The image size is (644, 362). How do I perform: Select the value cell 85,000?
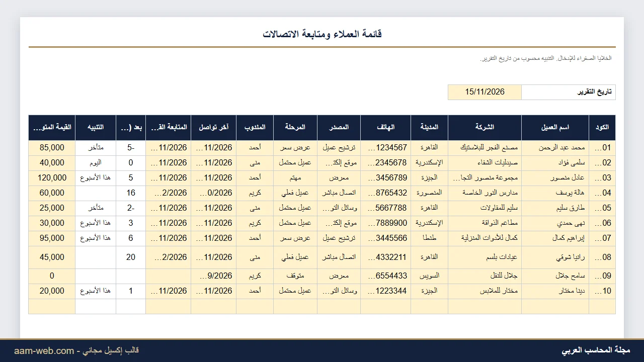pyautogui.click(x=52, y=148)
